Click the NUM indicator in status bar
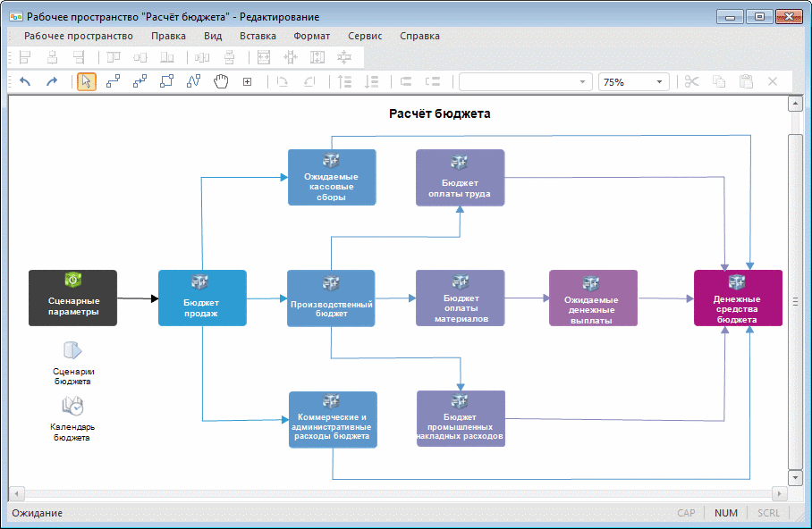The height and width of the screenshot is (529, 812). tap(726, 513)
